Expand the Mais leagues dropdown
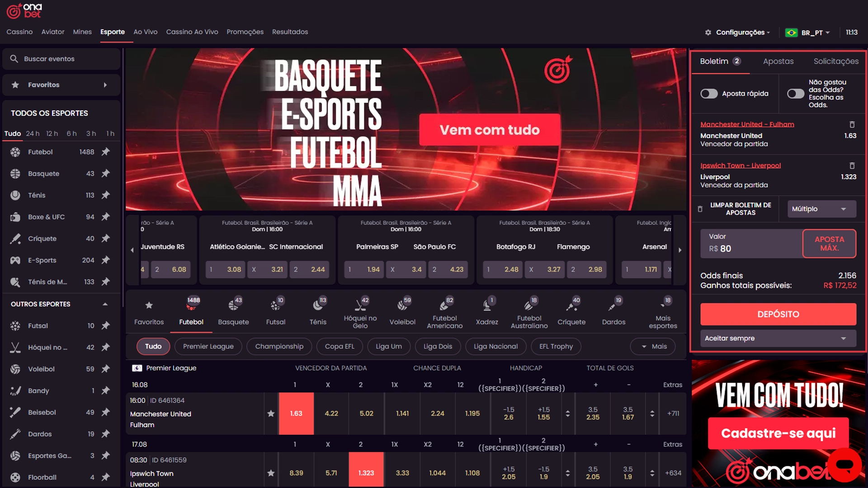 point(654,346)
